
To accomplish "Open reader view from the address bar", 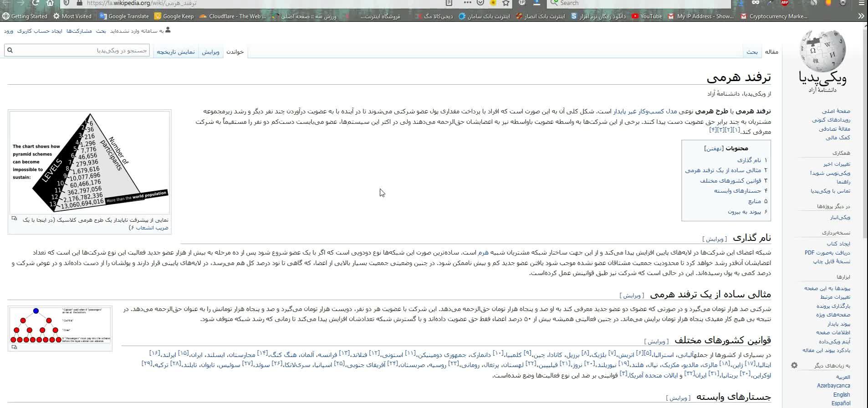I will point(449,3).
